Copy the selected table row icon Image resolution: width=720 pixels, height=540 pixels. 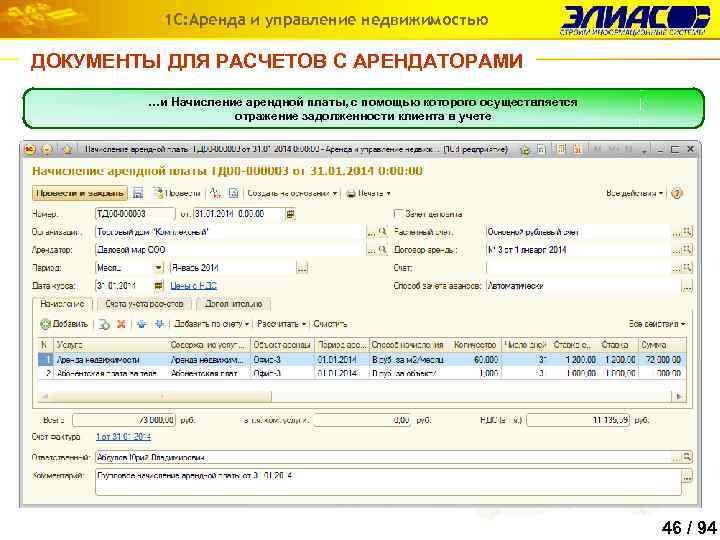(x=105, y=324)
